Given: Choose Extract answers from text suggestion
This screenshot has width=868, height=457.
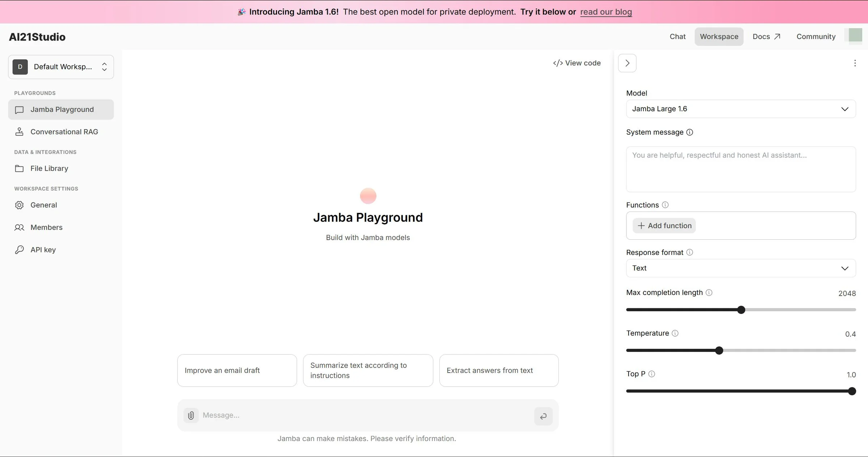Looking at the screenshot, I should [499, 371].
